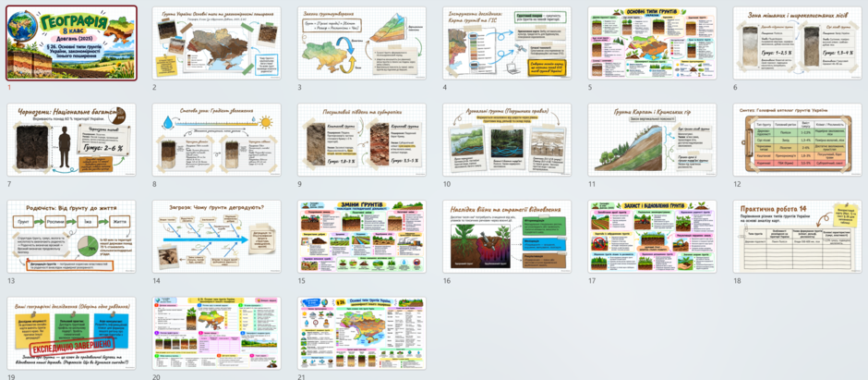Image resolution: width=868 pixels, height=380 pixels.
Task: Select slide 8 steppe zone gradient thumbnail
Action: click(216, 140)
